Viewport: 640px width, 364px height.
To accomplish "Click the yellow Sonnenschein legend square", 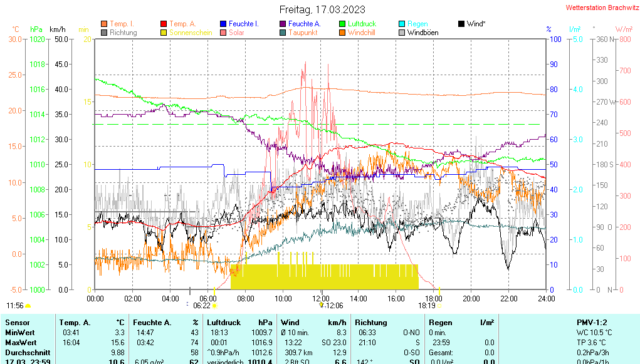I will pyautogui.click(x=164, y=33).
